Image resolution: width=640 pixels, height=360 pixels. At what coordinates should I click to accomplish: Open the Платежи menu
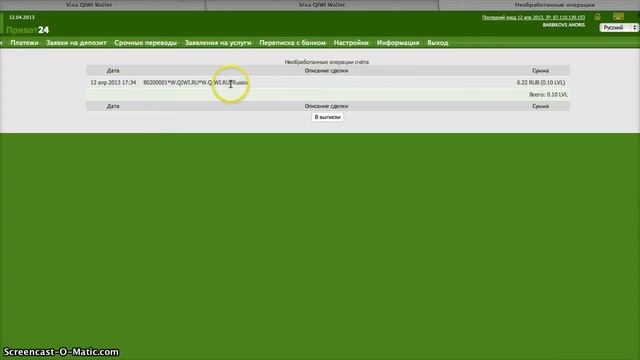pyautogui.click(x=24, y=43)
